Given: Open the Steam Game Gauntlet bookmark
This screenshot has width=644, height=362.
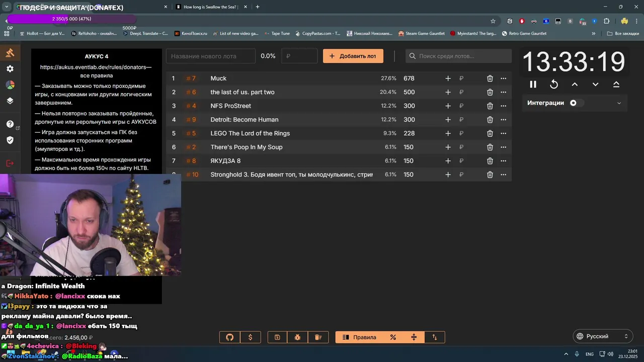Looking at the screenshot, I should (x=422, y=34).
